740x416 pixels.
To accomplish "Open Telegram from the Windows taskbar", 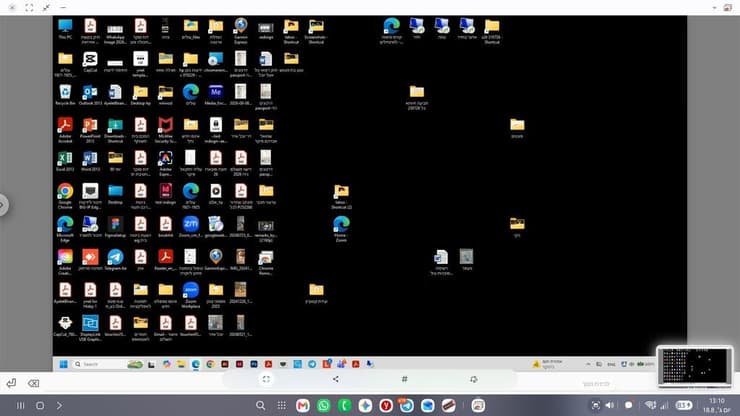I will (312, 364).
